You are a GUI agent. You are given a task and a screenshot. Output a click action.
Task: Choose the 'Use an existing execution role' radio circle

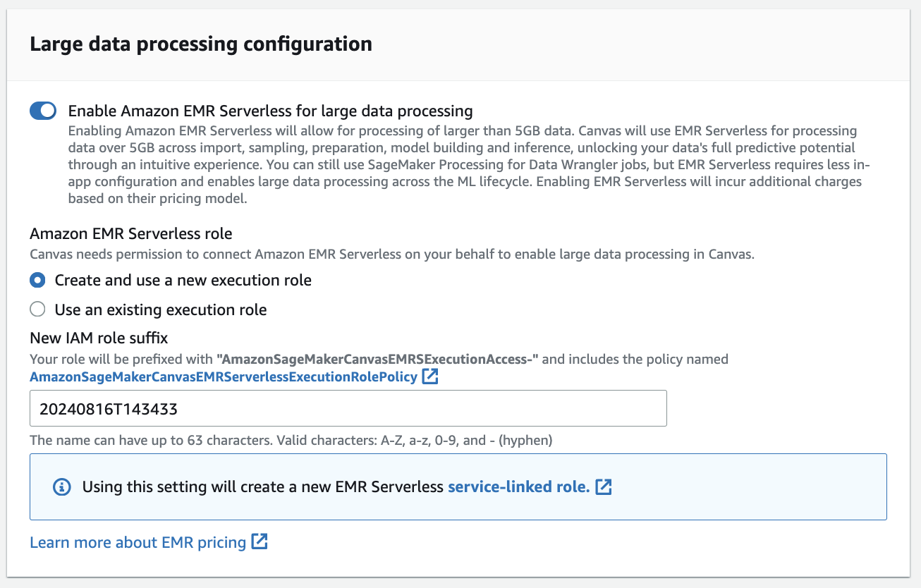(38, 310)
